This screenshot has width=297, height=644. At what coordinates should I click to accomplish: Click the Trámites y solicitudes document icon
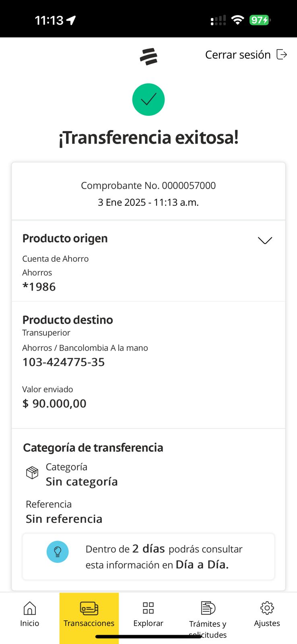[208, 608]
